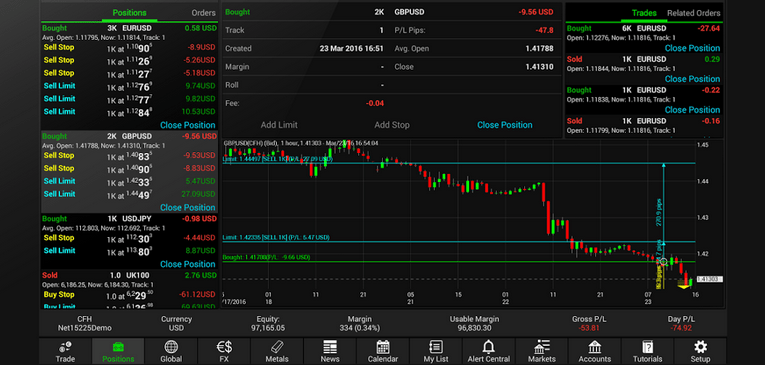765x365 pixels.
Task: Click Add Limit in detail panel
Action: click(x=279, y=125)
